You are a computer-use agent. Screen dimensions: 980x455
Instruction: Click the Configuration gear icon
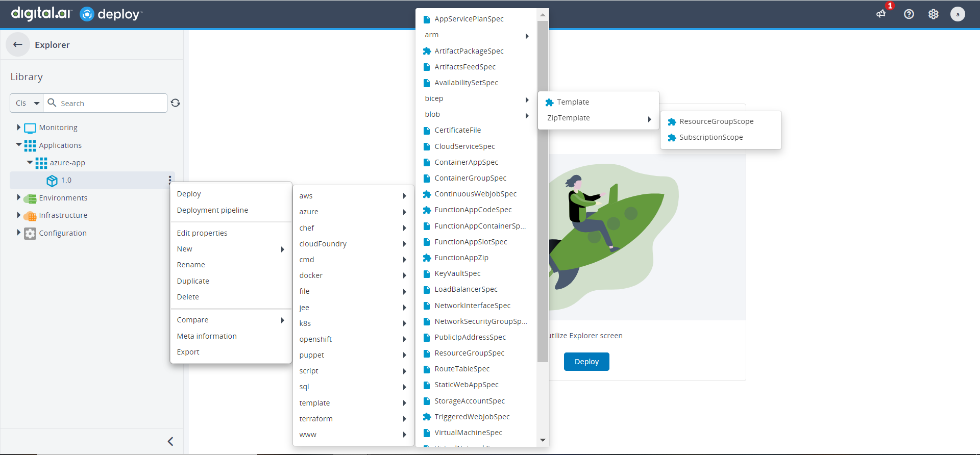pos(30,233)
